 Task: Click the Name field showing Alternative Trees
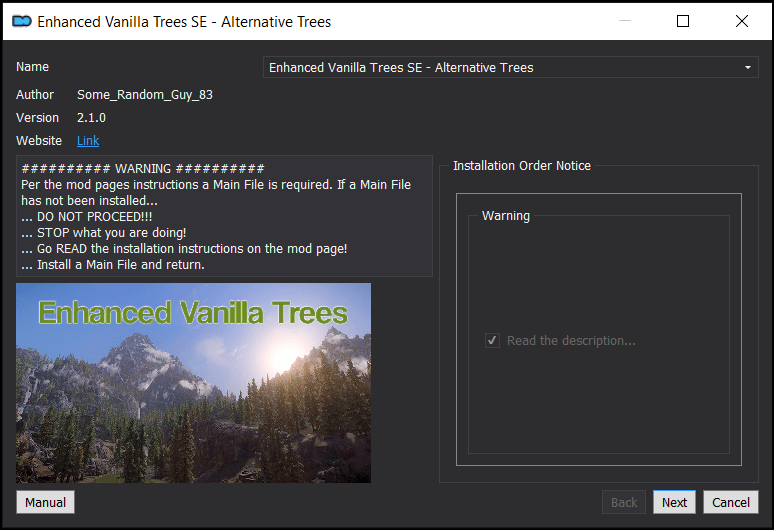coord(510,68)
